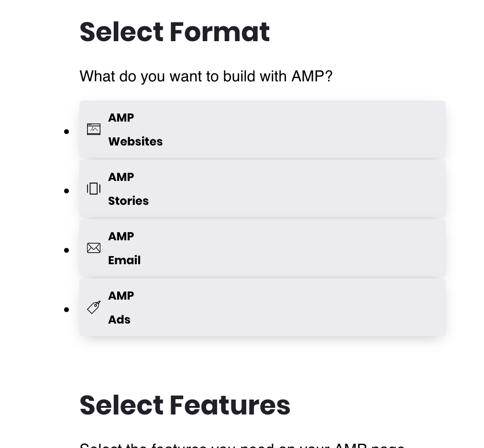This screenshot has height=448, width=484.
Task: Click the price tag icon on AMP Ads card
Action: pos(94,307)
